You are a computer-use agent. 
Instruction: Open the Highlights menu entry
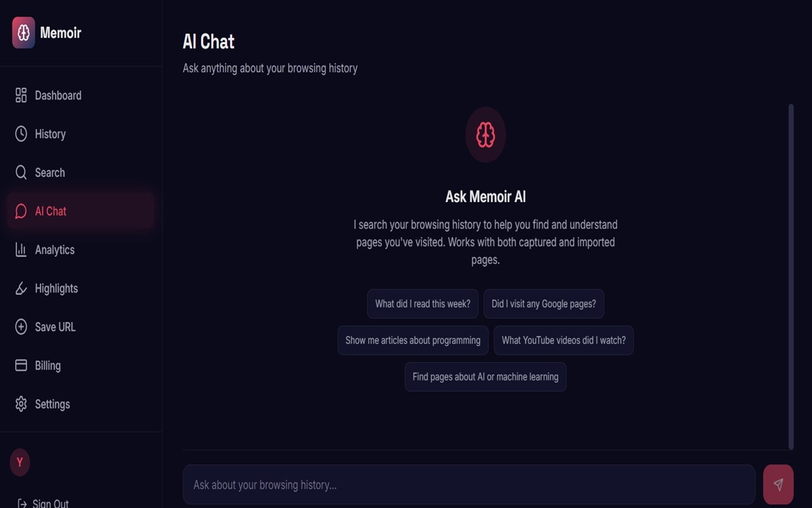56,288
